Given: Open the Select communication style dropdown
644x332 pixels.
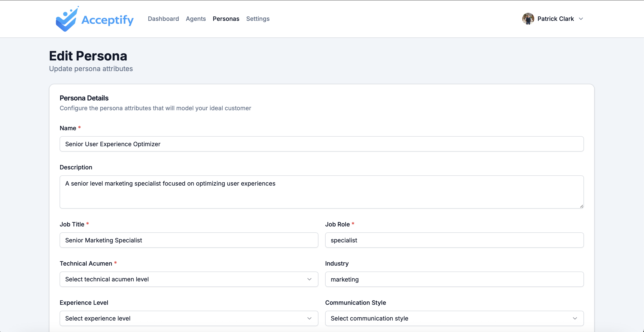Looking at the screenshot, I should click(x=454, y=319).
